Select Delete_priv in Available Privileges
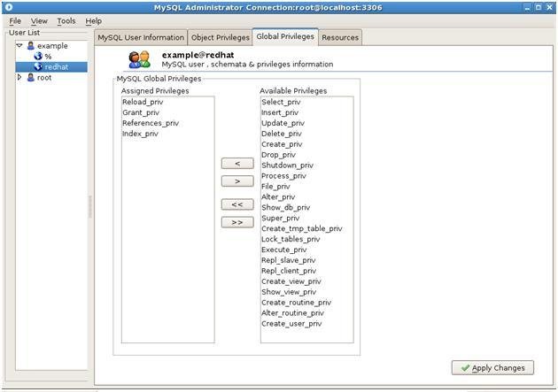The image size is (558, 392). [282, 134]
